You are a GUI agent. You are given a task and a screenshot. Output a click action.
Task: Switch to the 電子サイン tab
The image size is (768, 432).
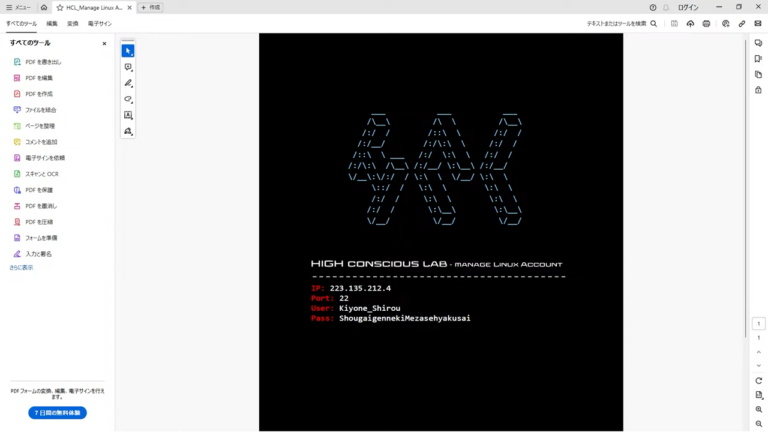[100, 23]
